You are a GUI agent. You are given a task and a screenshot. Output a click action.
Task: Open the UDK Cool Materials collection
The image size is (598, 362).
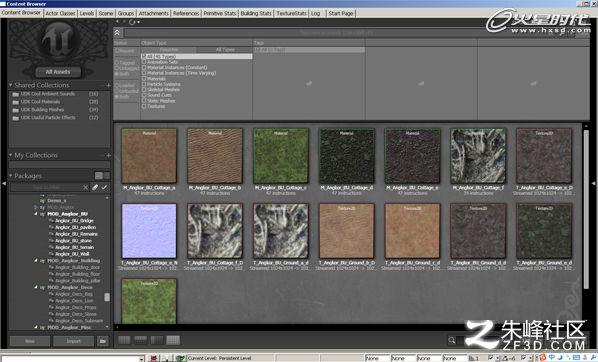pos(55,102)
